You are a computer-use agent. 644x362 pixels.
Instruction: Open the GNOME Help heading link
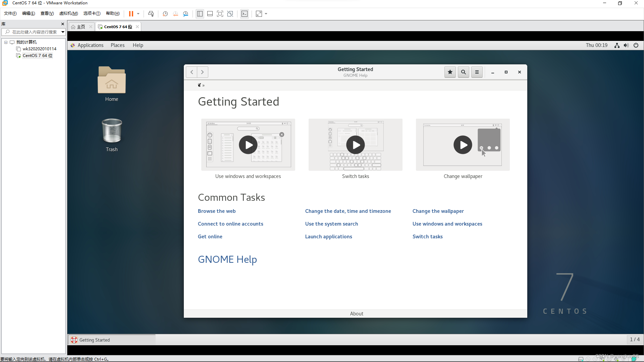point(227,259)
